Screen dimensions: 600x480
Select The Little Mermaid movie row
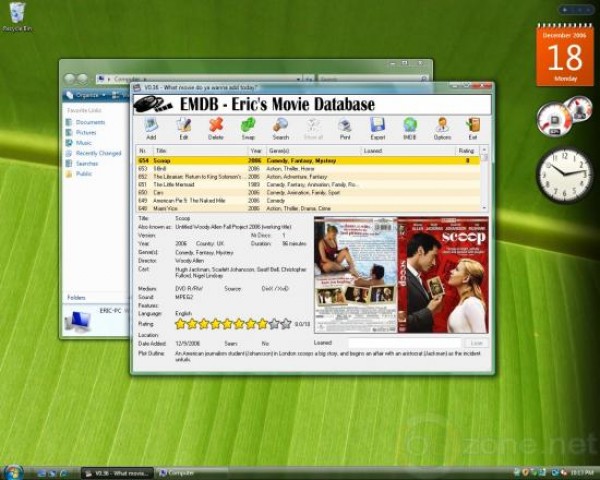pyautogui.click(x=308, y=184)
